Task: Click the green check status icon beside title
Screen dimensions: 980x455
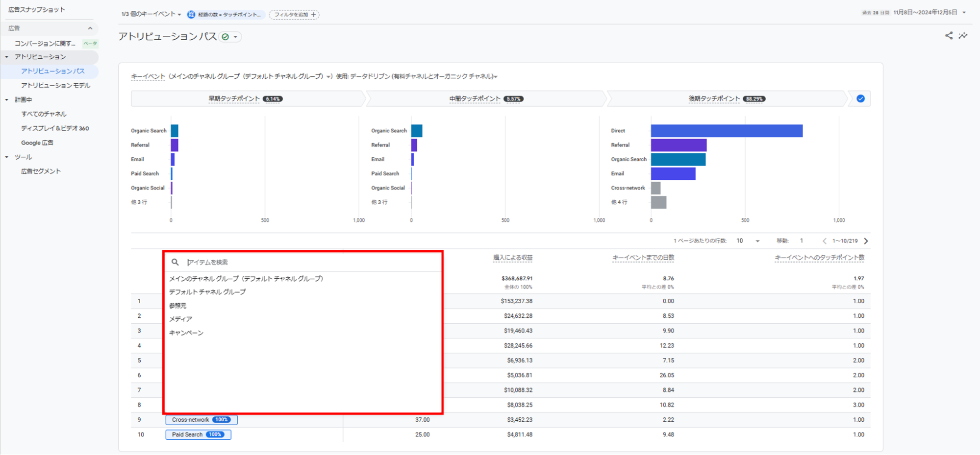Action: point(226,37)
